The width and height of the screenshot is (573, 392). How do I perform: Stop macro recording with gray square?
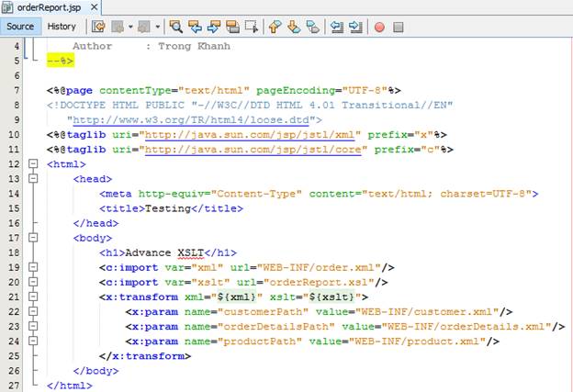click(x=399, y=27)
